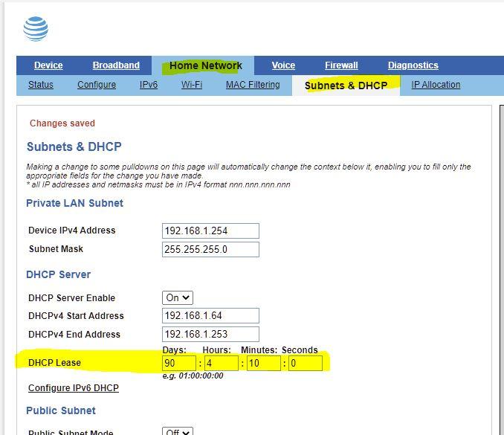Click the DHCPv4 Start Address field
The width and height of the screenshot is (504, 435).
[x=210, y=316]
